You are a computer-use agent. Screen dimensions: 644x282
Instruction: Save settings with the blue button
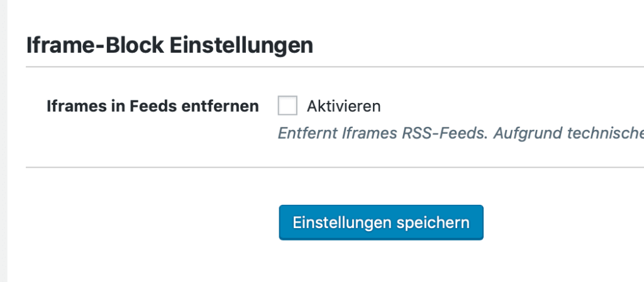(381, 222)
